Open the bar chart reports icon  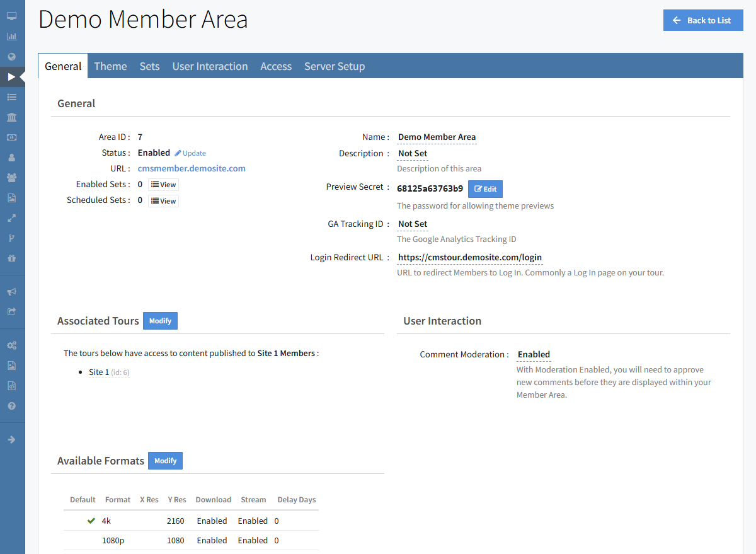(11, 36)
